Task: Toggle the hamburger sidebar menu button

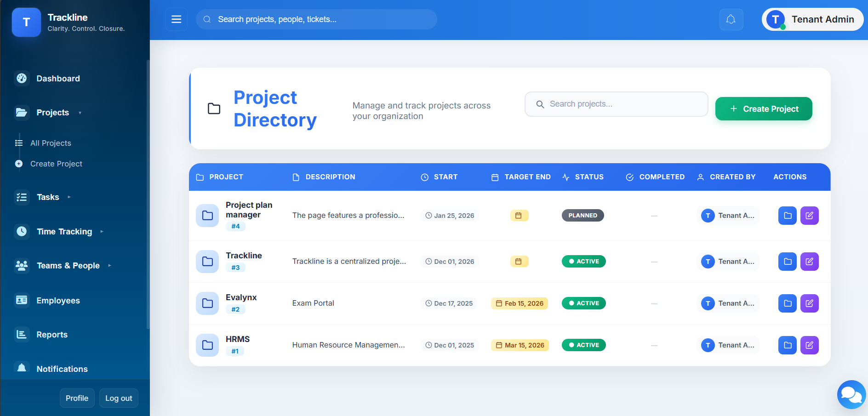Action: click(x=176, y=19)
